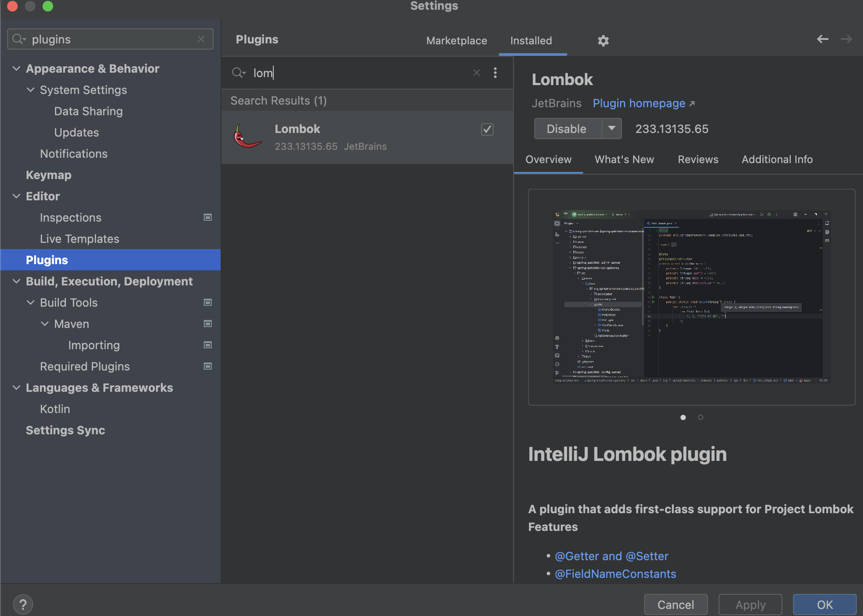Image resolution: width=863 pixels, height=616 pixels.
Task: Click the Lombok plugin screenshot thumbnail
Action: [x=691, y=296]
